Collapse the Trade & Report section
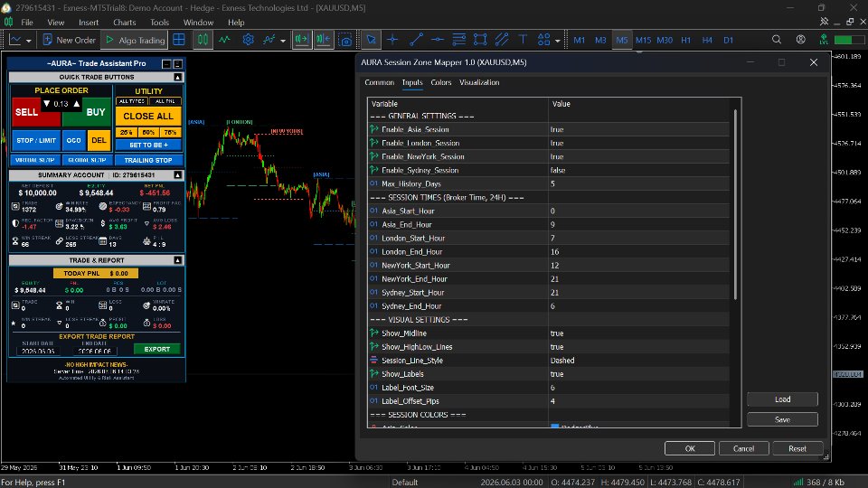Image resolution: width=868 pixels, height=488 pixels. click(178, 260)
